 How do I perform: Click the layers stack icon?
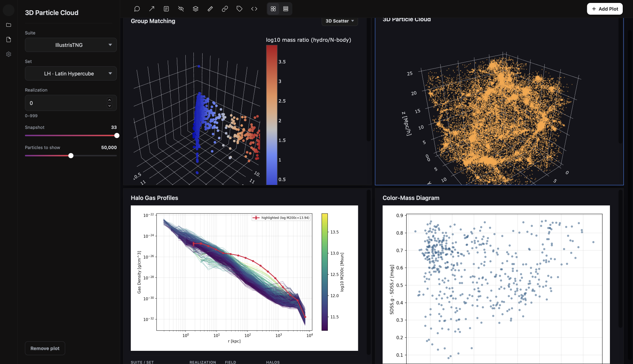[x=196, y=9]
